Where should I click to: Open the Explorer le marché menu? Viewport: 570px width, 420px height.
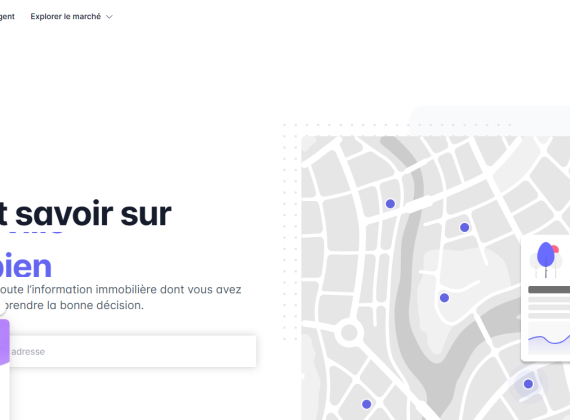pyautogui.click(x=71, y=16)
